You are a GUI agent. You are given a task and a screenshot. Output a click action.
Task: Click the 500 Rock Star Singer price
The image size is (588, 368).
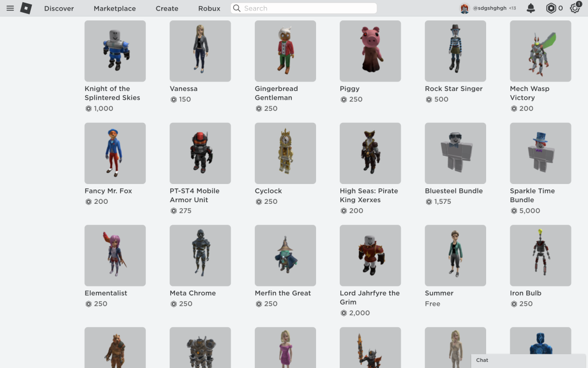[x=442, y=99]
